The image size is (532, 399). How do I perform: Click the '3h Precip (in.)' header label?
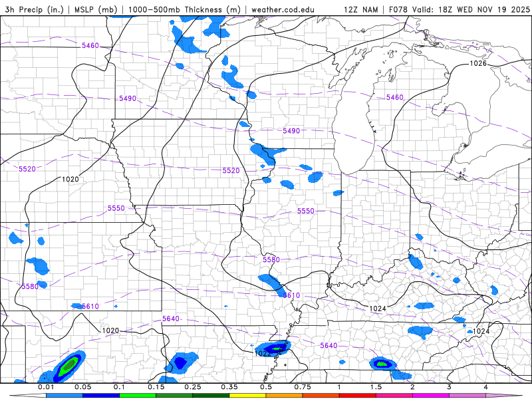point(35,9)
